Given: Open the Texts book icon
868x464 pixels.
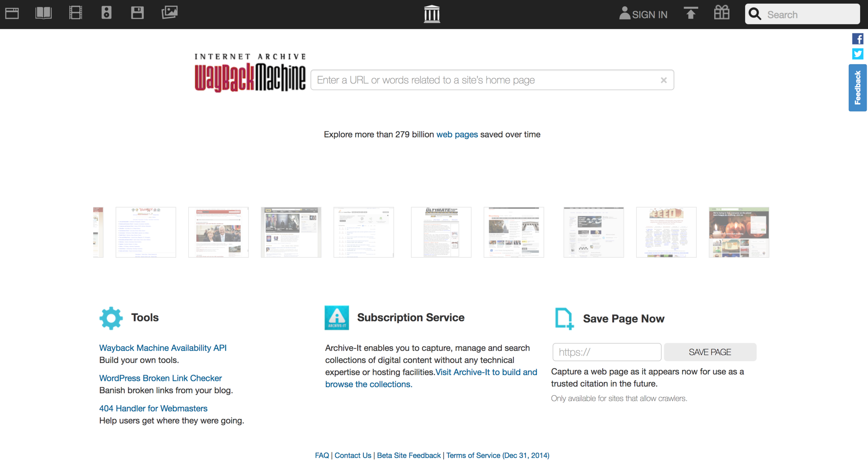Looking at the screenshot, I should (43, 13).
